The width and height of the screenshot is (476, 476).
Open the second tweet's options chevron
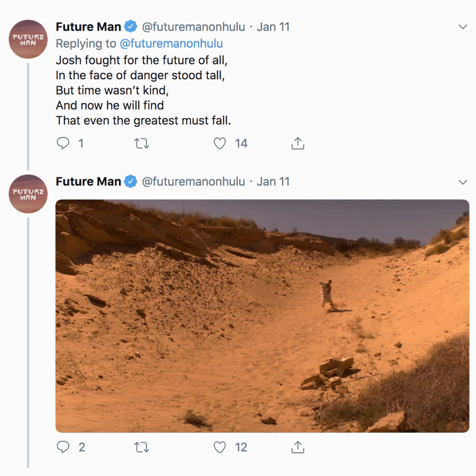click(463, 182)
